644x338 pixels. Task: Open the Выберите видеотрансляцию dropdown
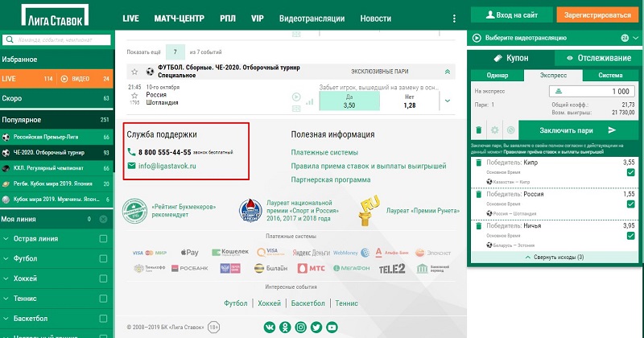(547, 37)
